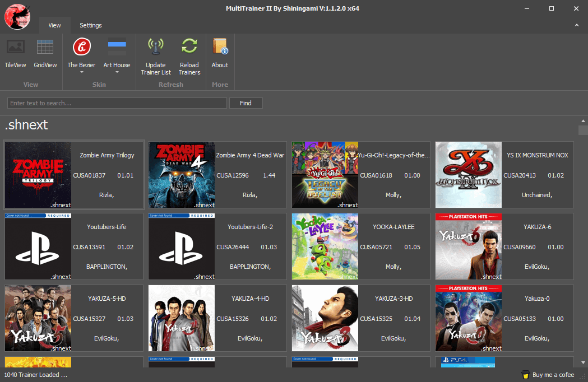Screen dimensions: 588x382
Task: Click CUSA01618 game ID text
Action: 376,175
